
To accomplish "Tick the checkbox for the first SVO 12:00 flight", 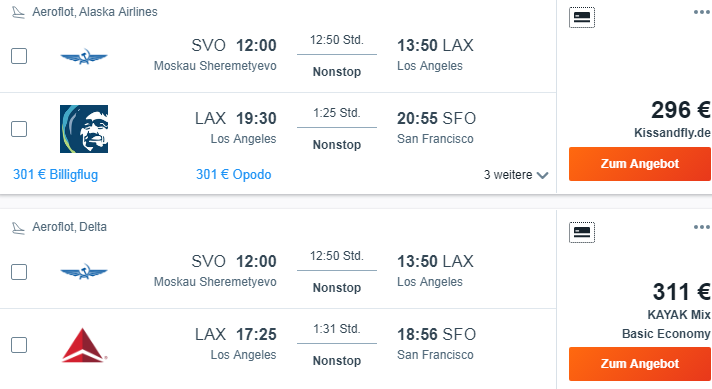I will click(19, 56).
